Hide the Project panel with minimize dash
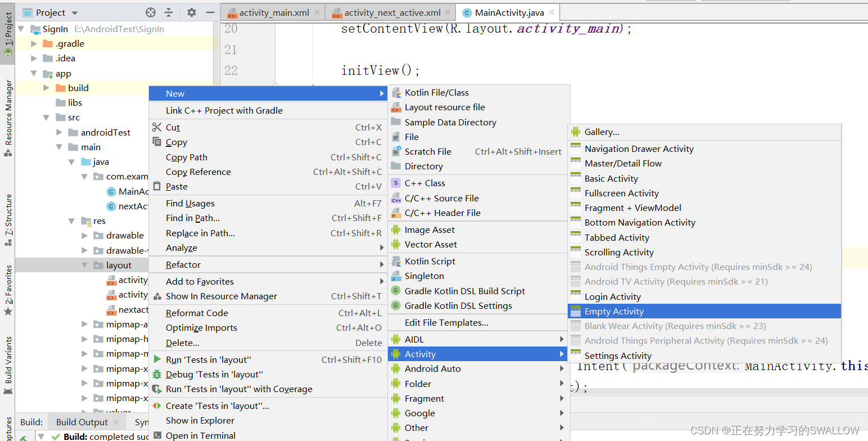Image resolution: width=868 pixels, height=441 pixels. pos(210,12)
